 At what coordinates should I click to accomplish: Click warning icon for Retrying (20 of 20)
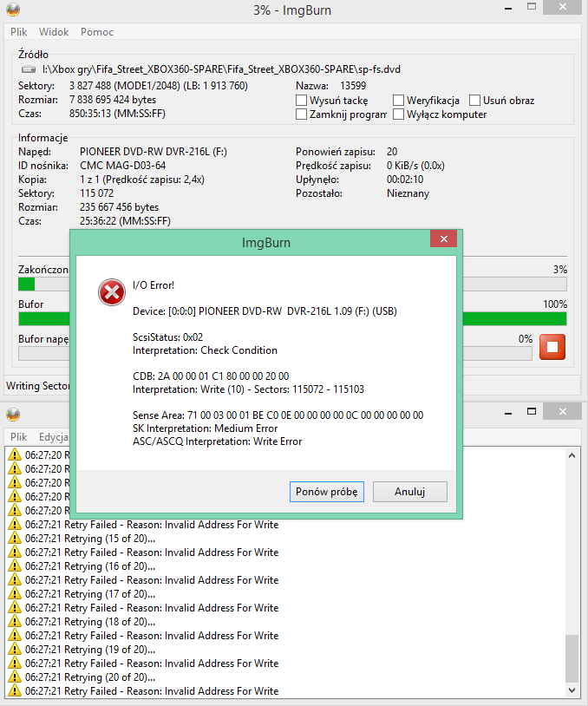click(15, 677)
